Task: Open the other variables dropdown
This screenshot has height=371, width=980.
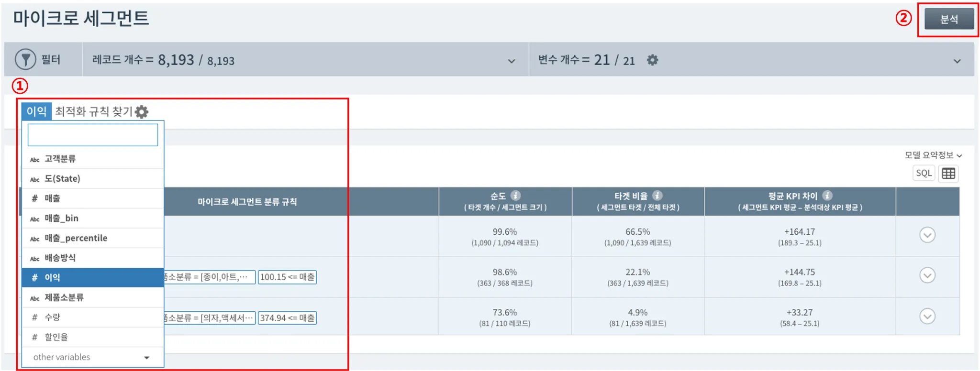Action: click(93, 357)
